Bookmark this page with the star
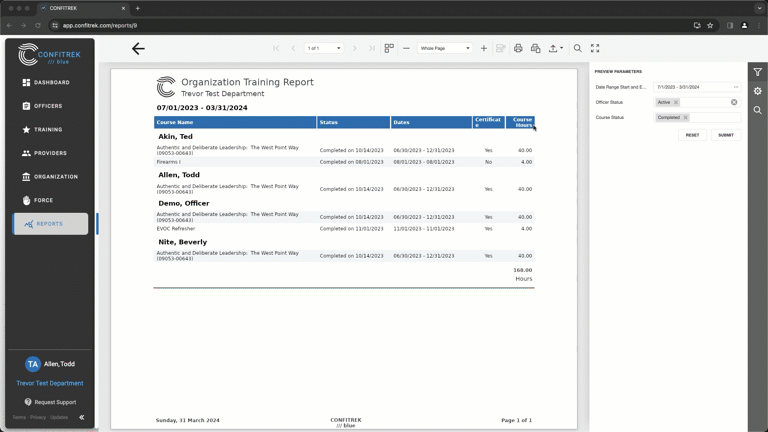The width and height of the screenshot is (768, 432). pos(710,25)
